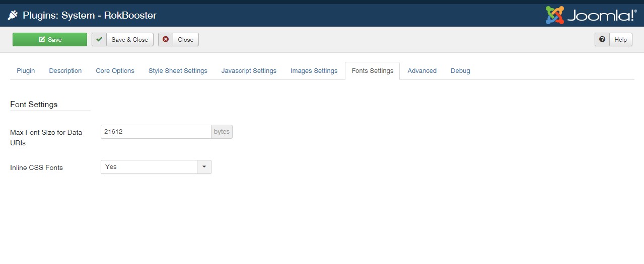Open the Description tab

pyautogui.click(x=65, y=71)
